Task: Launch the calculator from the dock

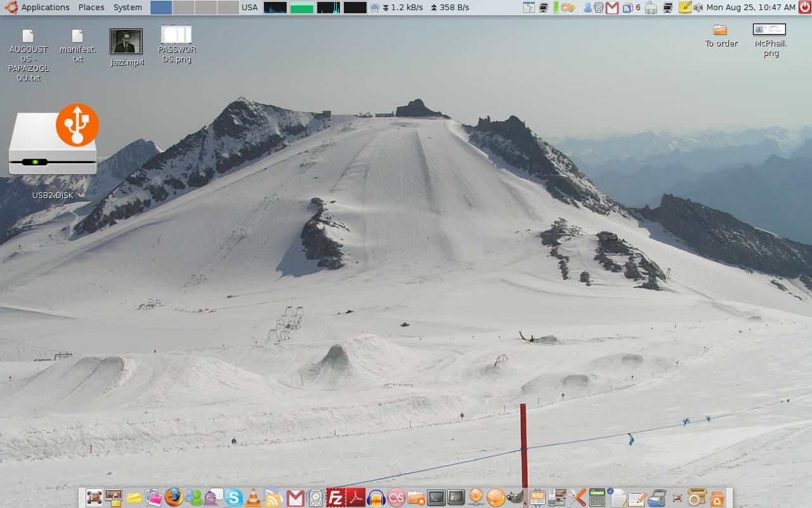Action: tap(596, 497)
